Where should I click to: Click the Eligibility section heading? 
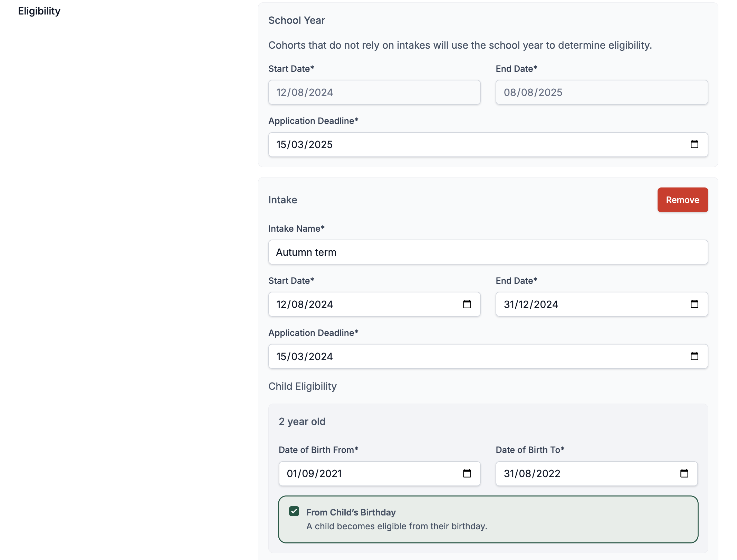pyautogui.click(x=39, y=11)
